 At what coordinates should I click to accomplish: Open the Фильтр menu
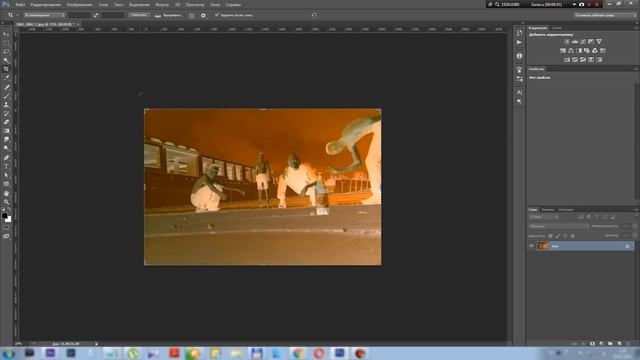click(162, 4)
